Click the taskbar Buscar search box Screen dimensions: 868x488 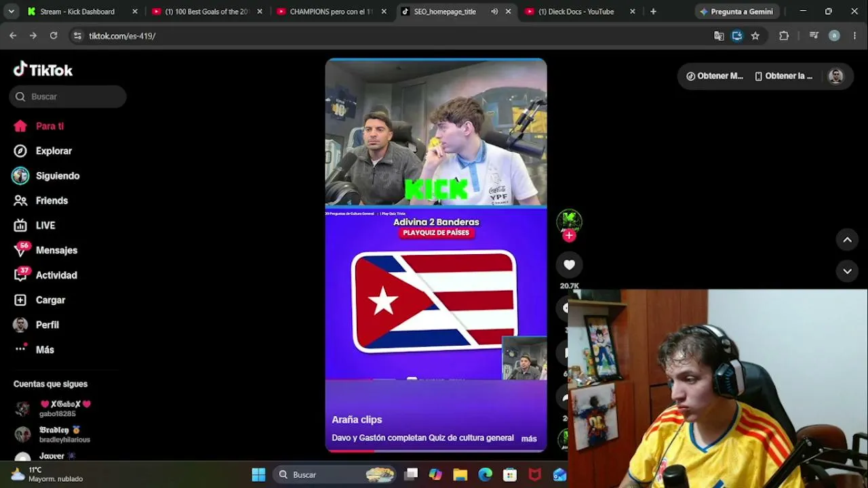335,474
